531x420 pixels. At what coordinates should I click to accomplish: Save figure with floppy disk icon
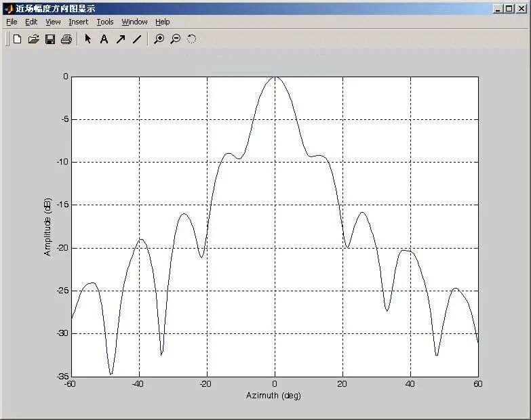click(50, 39)
